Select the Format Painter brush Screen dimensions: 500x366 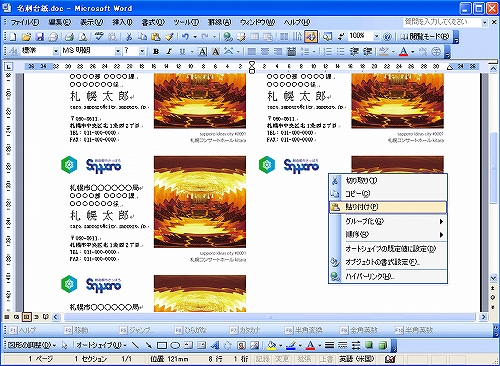coord(170,37)
